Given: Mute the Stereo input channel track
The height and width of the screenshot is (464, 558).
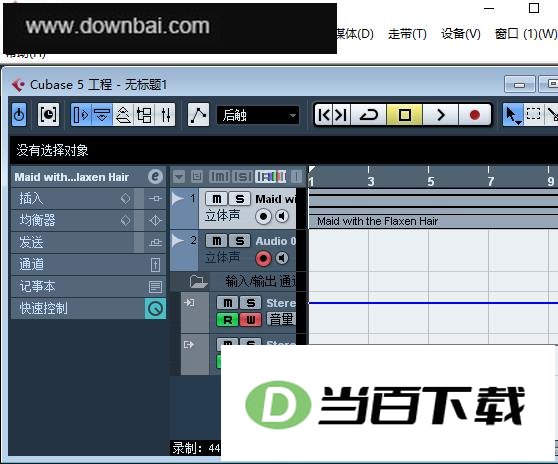Looking at the screenshot, I should (x=227, y=303).
